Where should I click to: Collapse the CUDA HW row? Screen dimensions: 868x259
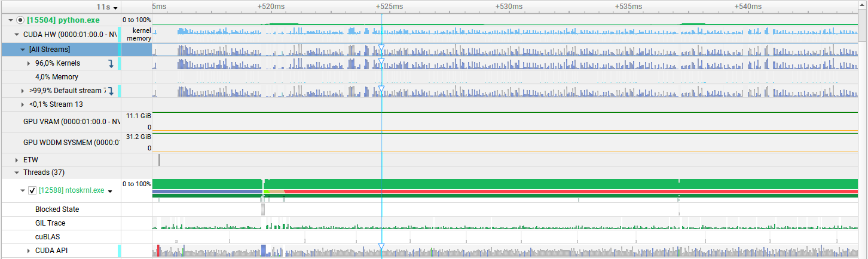pos(17,35)
